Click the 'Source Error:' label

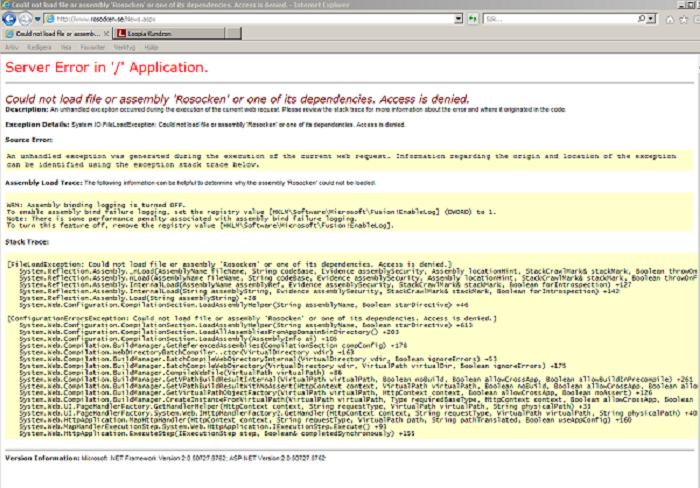coord(29,140)
